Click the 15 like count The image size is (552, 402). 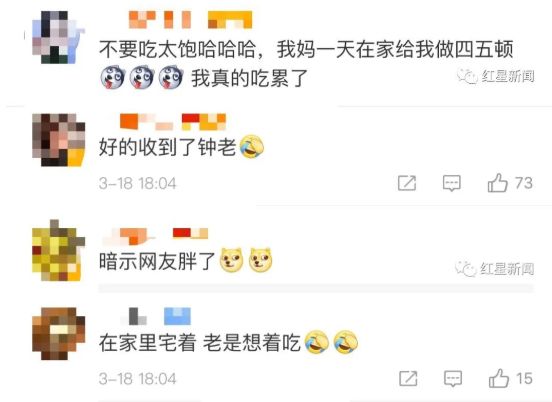525,379
